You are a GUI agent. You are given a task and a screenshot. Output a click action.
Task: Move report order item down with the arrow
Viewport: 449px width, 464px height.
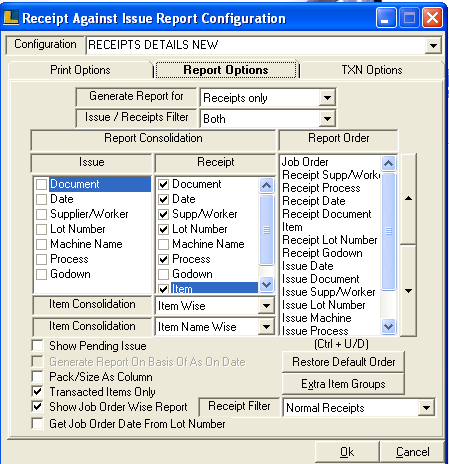[x=408, y=291]
